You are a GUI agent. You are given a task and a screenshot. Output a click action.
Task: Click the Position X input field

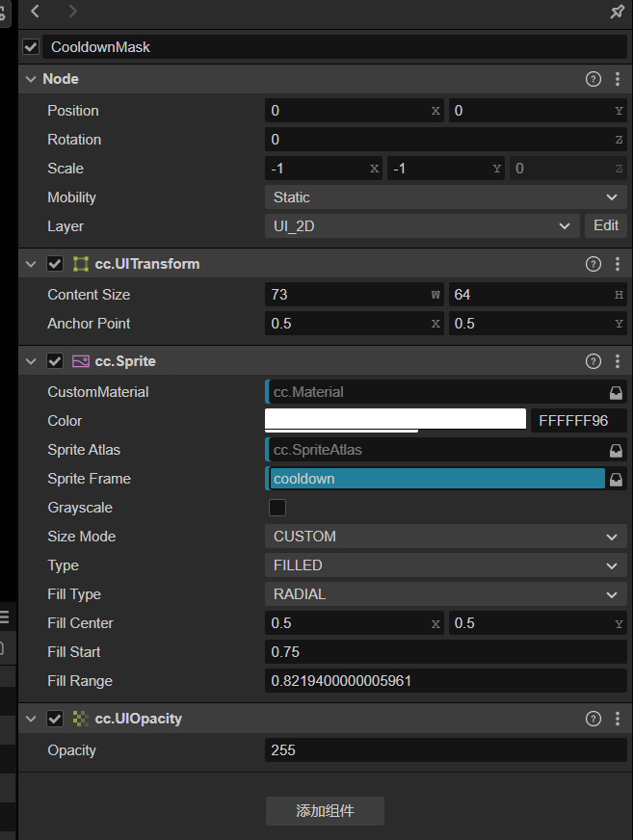click(x=354, y=111)
